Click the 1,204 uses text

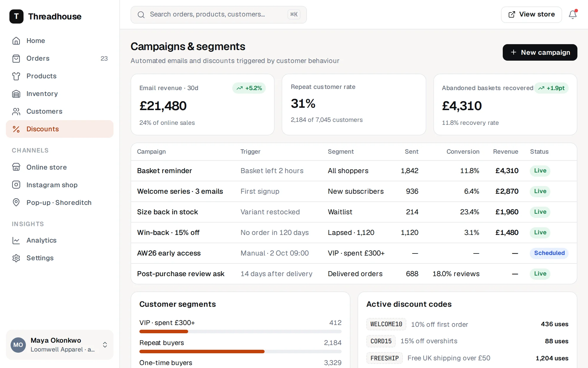click(x=552, y=358)
